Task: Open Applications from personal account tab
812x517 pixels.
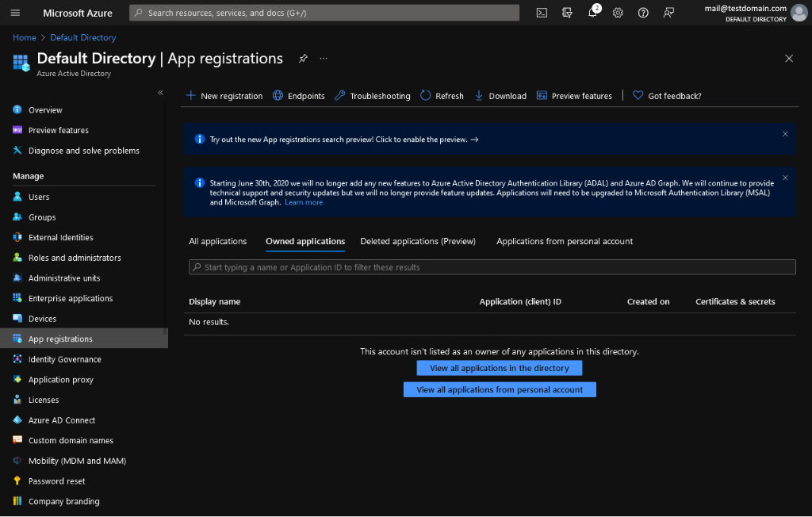Action: (x=565, y=241)
